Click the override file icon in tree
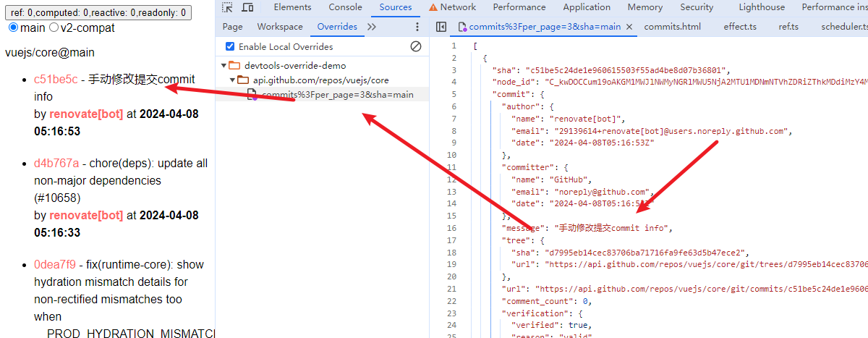The width and height of the screenshot is (868, 338). (x=252, y=95)
